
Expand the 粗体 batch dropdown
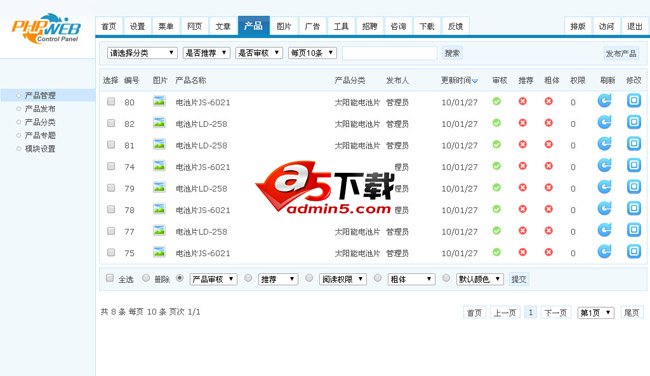(411, 279)
